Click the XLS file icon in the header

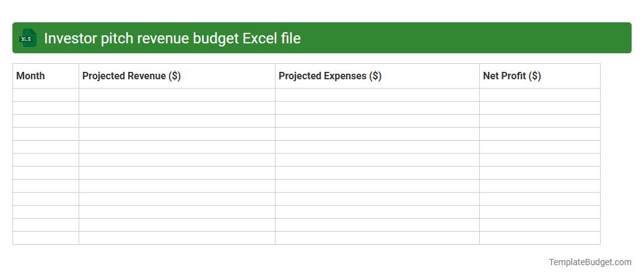click(27, 38)
